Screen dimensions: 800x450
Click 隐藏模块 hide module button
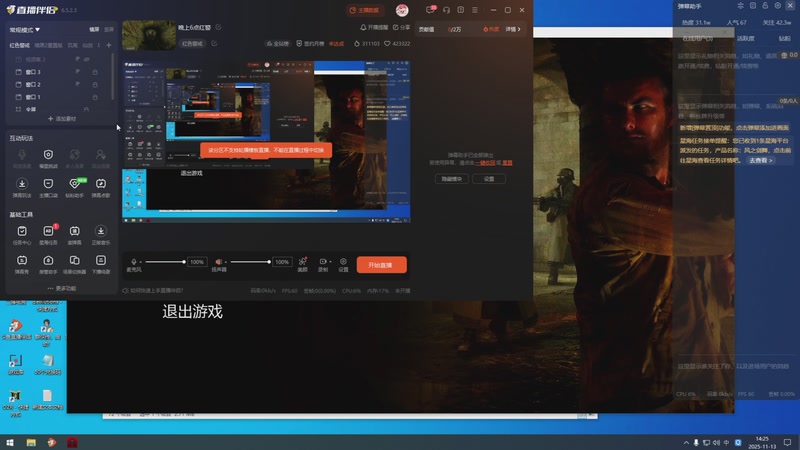click(452, 179)
